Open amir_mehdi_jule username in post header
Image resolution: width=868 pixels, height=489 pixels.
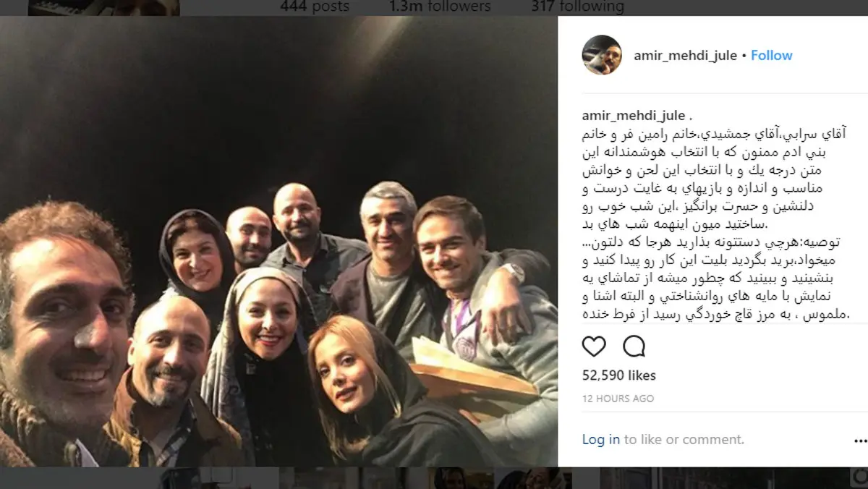[x=686, y=56]
